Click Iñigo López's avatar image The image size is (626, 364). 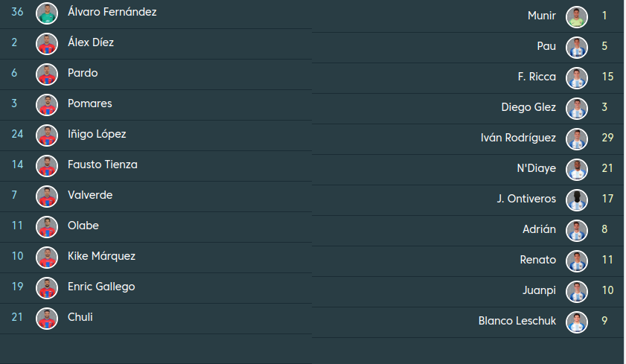47,135
